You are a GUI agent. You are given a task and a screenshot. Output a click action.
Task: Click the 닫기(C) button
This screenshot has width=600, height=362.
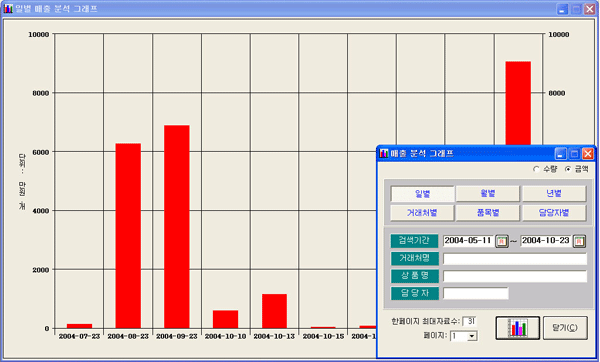click(x=565, y=328)
